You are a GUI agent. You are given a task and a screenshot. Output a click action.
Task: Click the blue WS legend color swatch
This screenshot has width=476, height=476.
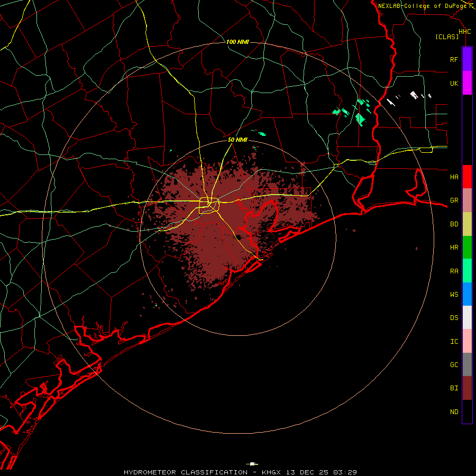pyautogui.click(x=467, y=294)
